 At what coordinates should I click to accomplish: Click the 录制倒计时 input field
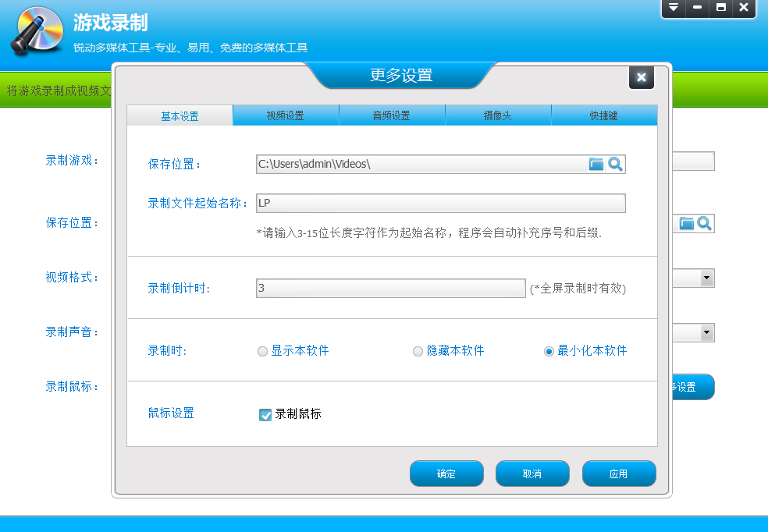click(391, 288)
